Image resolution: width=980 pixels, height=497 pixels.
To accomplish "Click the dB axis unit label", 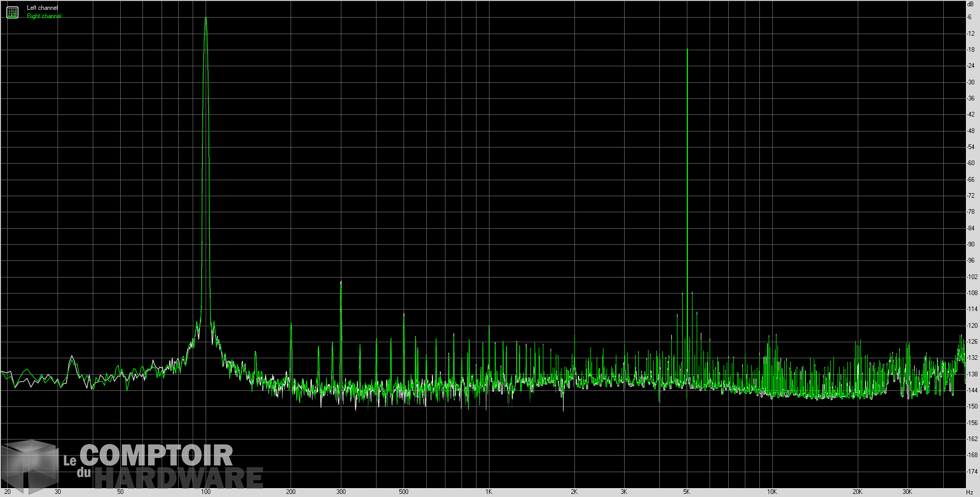I will (x=970, y=5).
